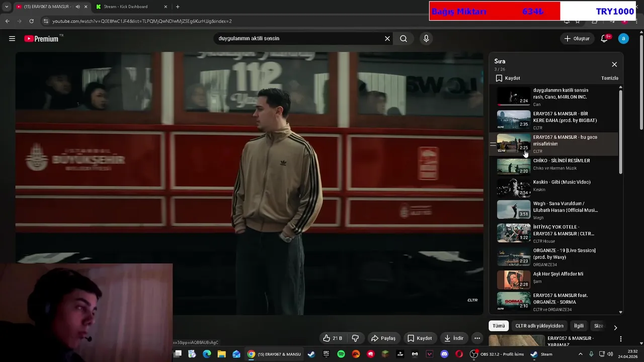View site information icon in address bar
The height and width of the screenshot is (362, 644).
(x=46, y=21)
